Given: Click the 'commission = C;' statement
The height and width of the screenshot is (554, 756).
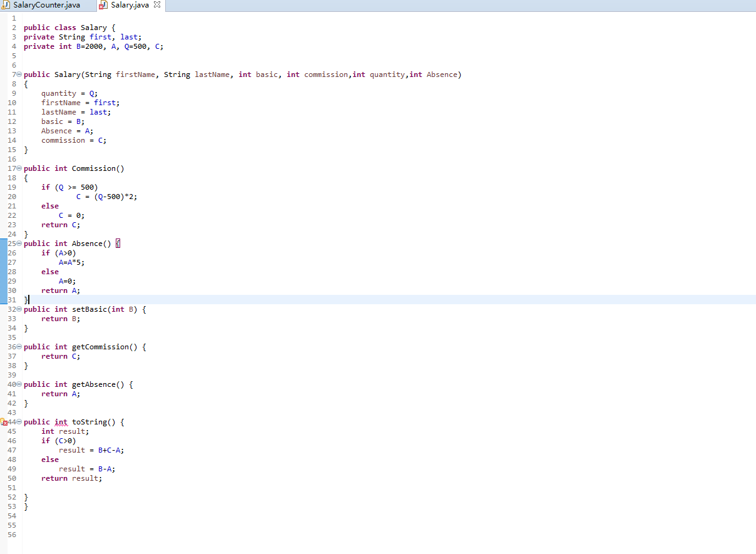Looking at the screenshot, I should 74,140.
